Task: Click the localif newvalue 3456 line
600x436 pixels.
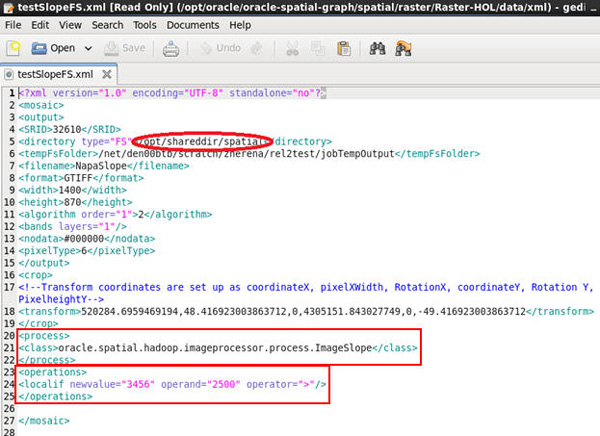Action: pos(172,384)
